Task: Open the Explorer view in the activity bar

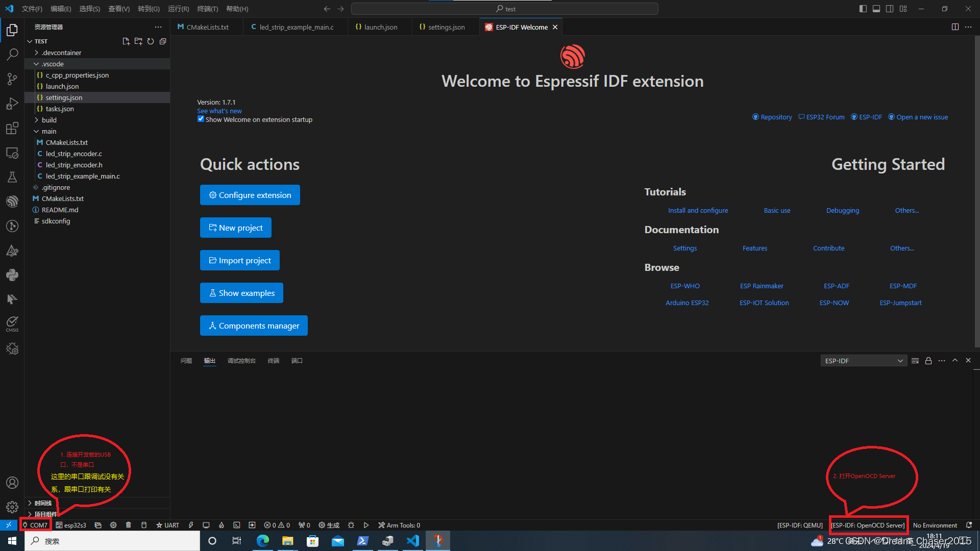Action: click(12, 30)
